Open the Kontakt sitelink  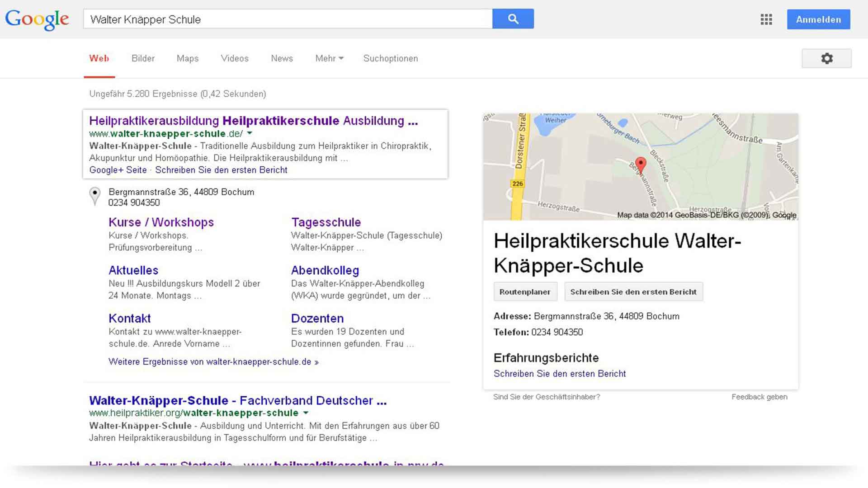(x=130, y=318)
